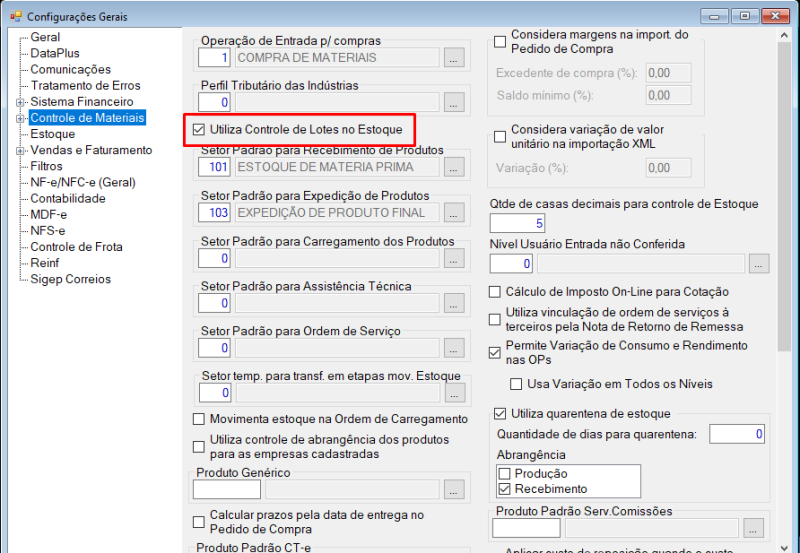The width and height of the screenshot is (800, 553).
Task: Toggle Utiliza Controle de Lotes no Estoque
Action: tap(198, 130)
